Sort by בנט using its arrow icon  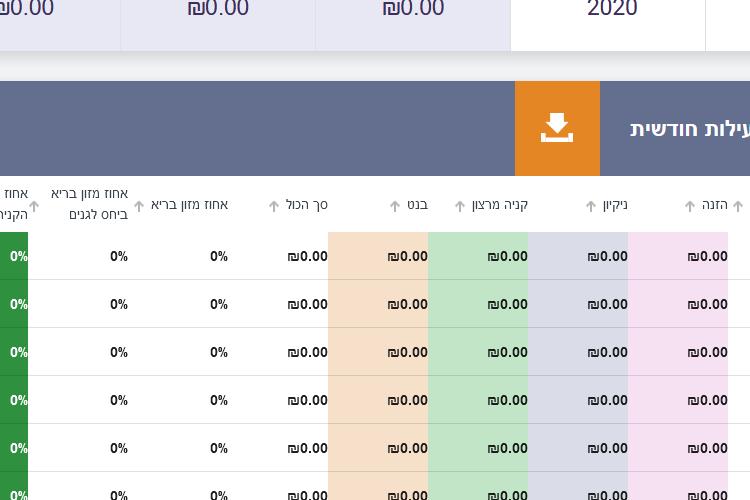click(395, 206)
